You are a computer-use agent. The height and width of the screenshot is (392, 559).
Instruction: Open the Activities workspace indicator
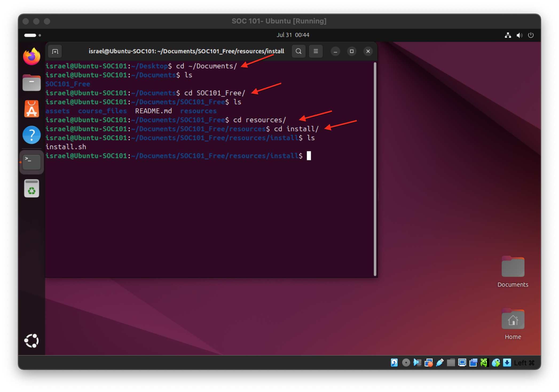click(x=32, y=35)
